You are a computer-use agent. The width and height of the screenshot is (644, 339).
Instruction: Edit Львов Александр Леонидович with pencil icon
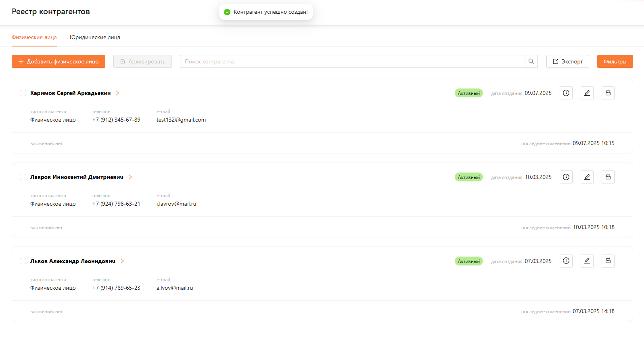(x=587, y=261)
